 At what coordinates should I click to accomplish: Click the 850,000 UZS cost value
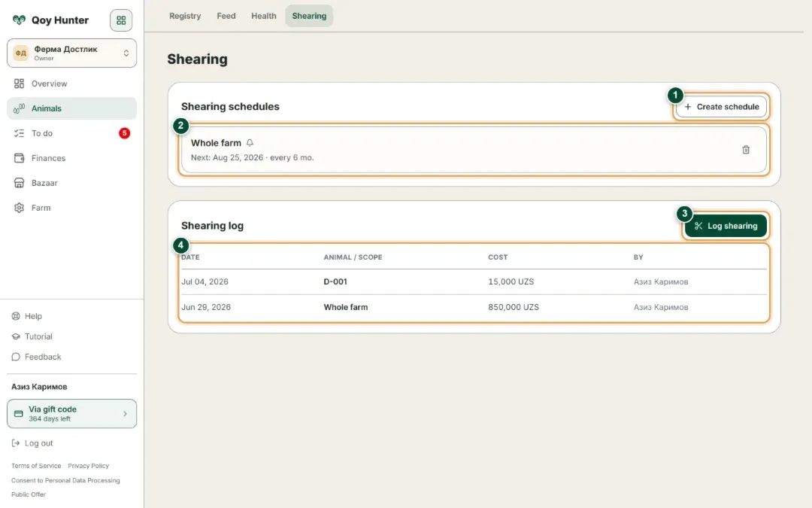514,307
